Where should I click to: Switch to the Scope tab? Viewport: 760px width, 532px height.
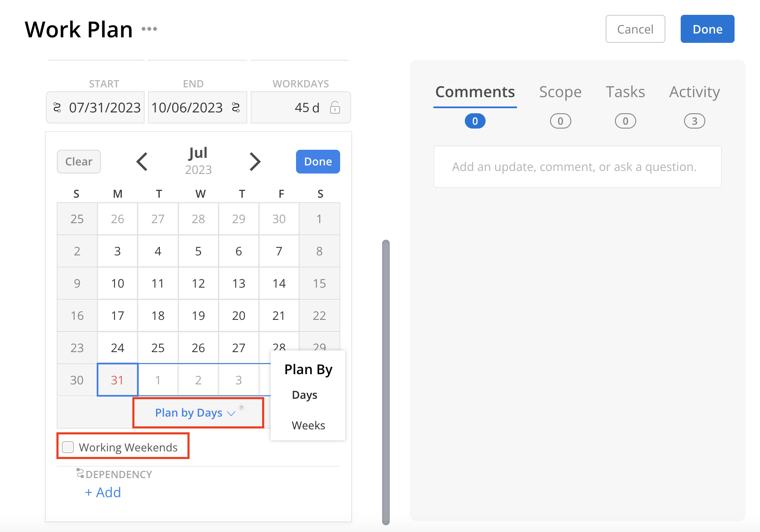click(x=560, y=92)
